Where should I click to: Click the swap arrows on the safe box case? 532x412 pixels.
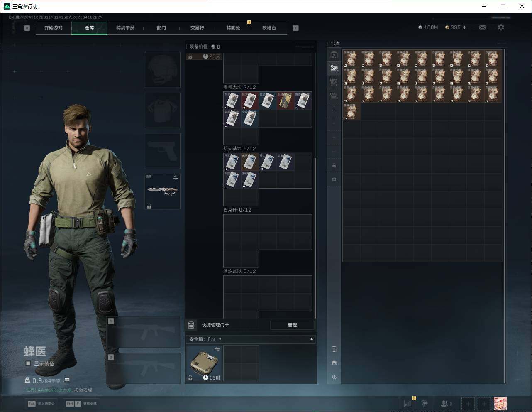pos(217,349)
